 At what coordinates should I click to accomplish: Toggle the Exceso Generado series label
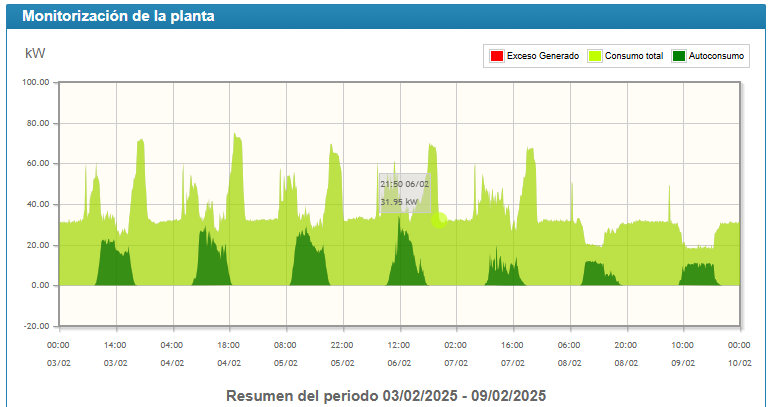click(542, 57)
